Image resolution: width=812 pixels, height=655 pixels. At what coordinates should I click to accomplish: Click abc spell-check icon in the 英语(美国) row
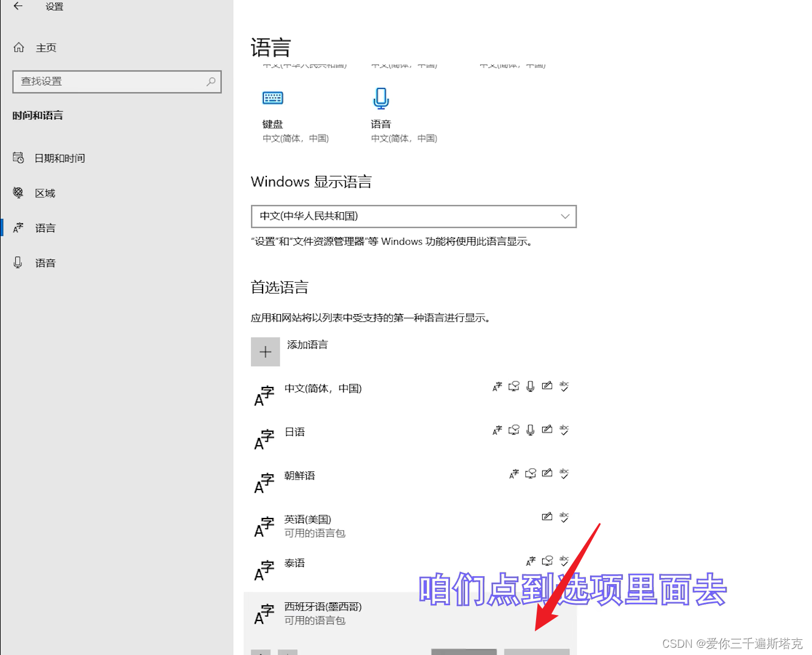pyautogui.click(x=564, y=517)
